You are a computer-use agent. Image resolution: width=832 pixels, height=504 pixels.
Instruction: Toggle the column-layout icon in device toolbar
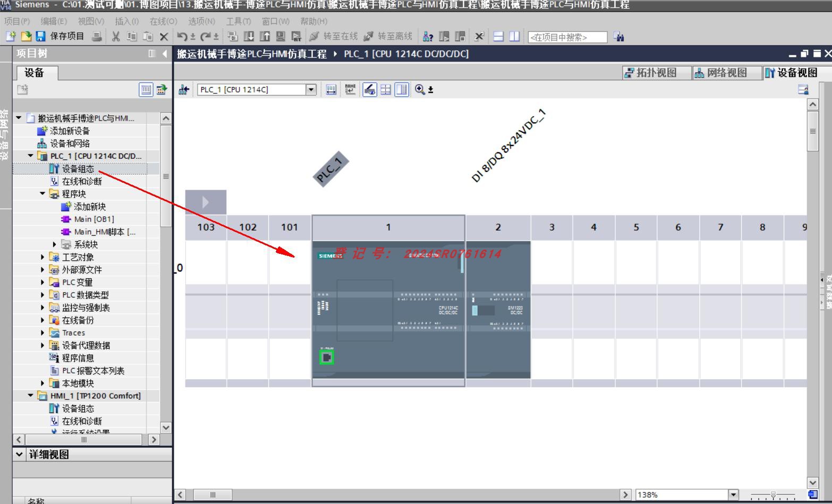pyautogui.click(x=402, y=90)
